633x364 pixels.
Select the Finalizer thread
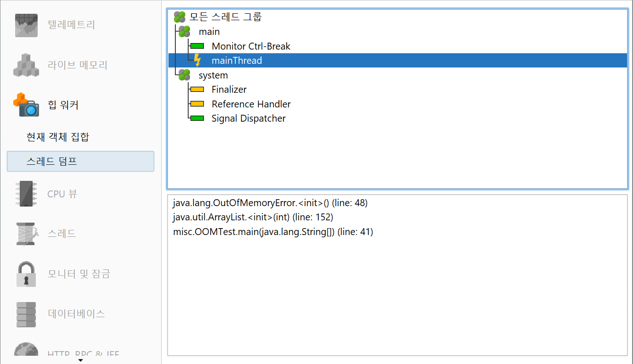tap(229, 90)
